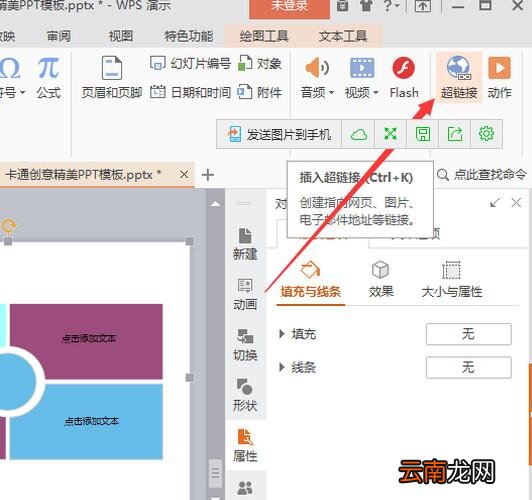The image size is (532, 500).
Task: Open the 音频 dropdown arrow
Action: click(x=331, y=92)
